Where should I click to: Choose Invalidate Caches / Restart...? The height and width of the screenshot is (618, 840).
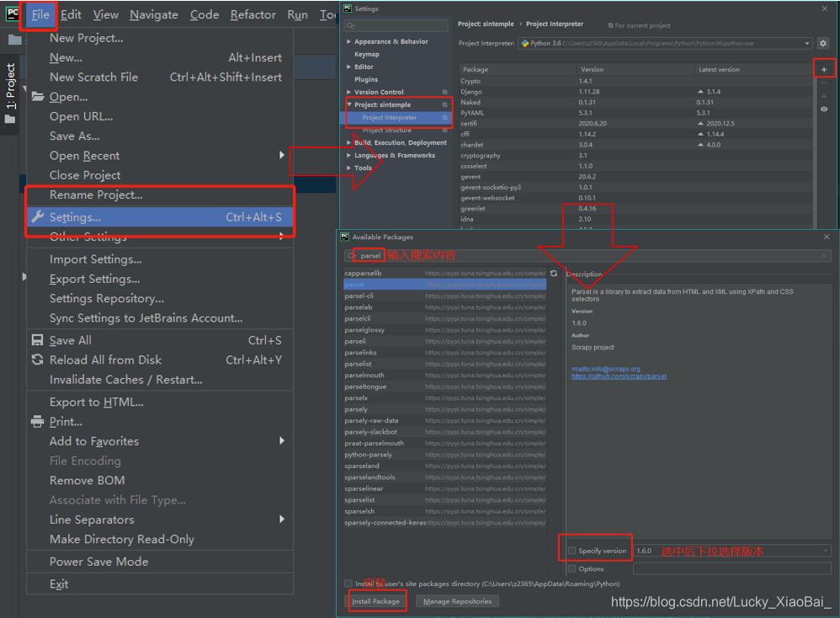point(160,380)
